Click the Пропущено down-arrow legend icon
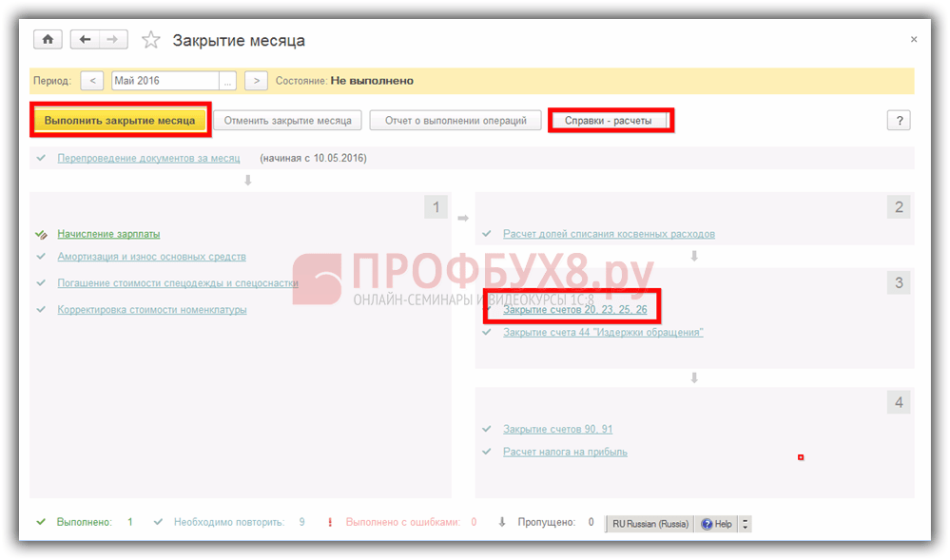The height and width of the screenshot is (560, 950). click(x=502, y=522)
